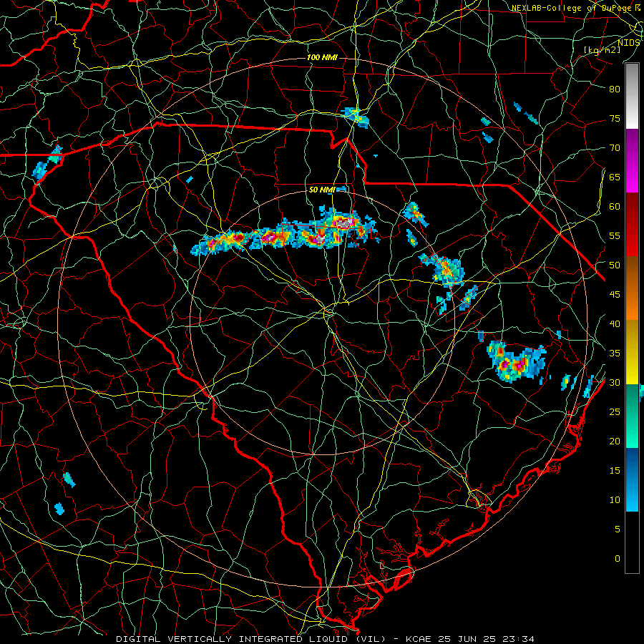Image resolution: width=644 pixels, height=644 pixels.
Task: Pick the orange-brown segment of the color bar
Action: pyautogui.click(x=632, y=288)
